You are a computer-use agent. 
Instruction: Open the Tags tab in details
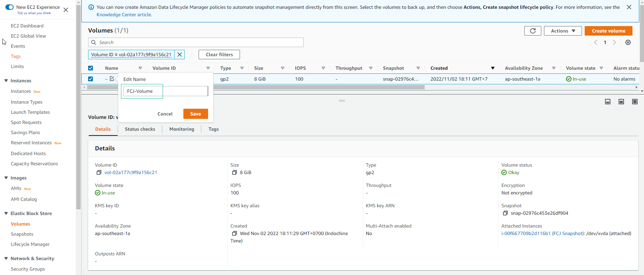[214, 129]
